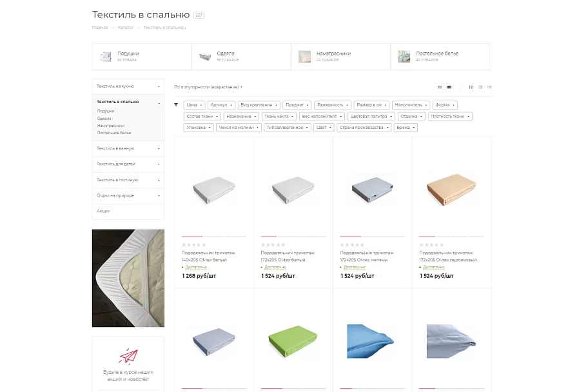The image size is (588, 392).
Task: Open the Наматрасники category card title
Action: (x=333, y=54)
